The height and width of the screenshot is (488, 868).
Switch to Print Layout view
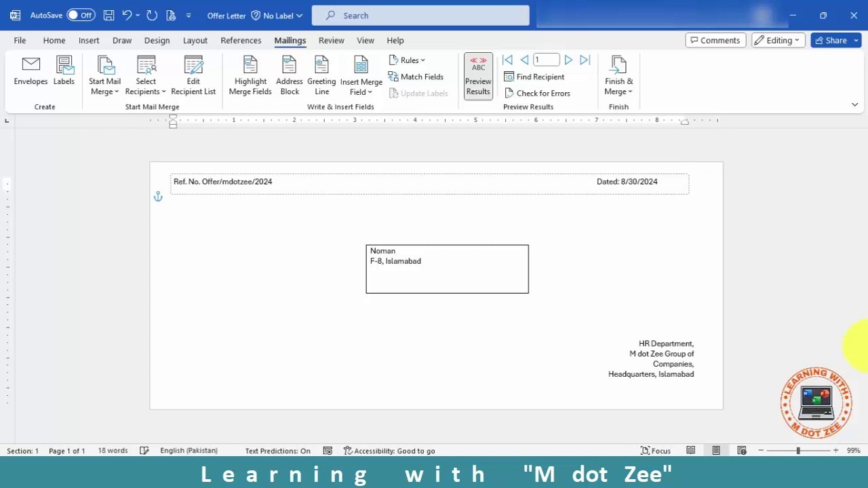pos(716,451)
